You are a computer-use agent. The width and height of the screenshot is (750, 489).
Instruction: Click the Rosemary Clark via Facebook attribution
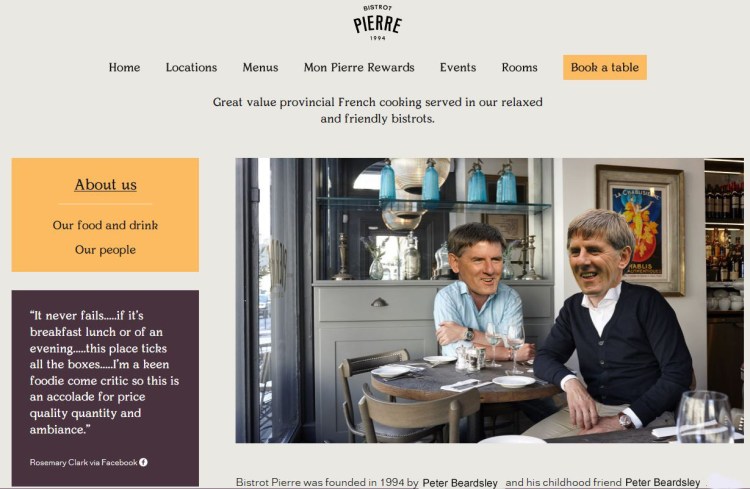click(88, 462)
